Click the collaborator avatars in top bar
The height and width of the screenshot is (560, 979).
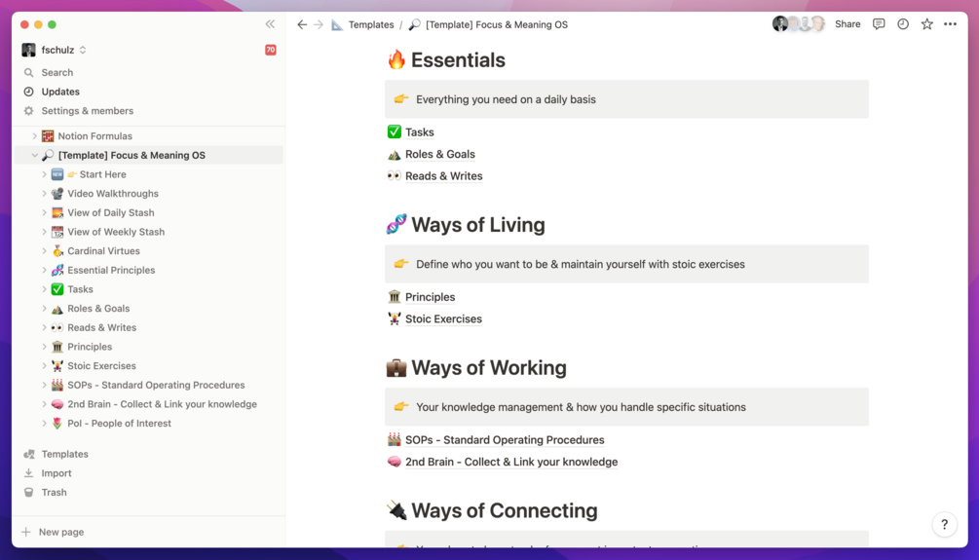click(799, 24)
